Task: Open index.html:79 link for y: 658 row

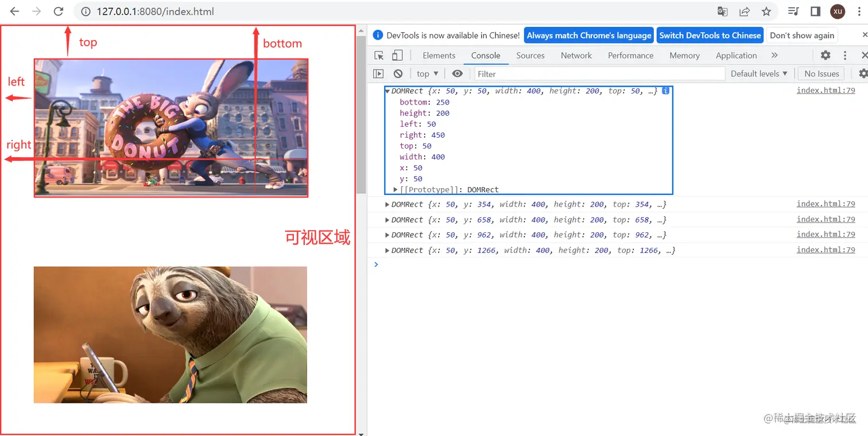Action: point(826,219)
